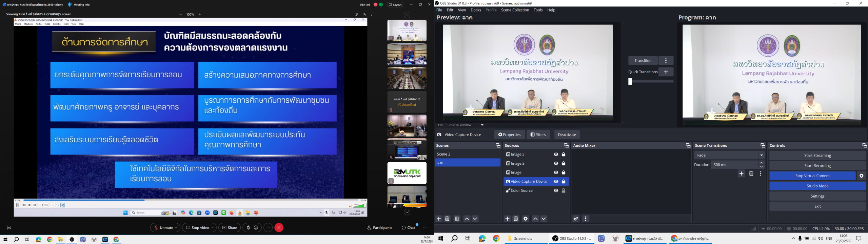Open transition properties three-dot menu
Viewport: 868px width, 244px height.
(x=761, y=174)
